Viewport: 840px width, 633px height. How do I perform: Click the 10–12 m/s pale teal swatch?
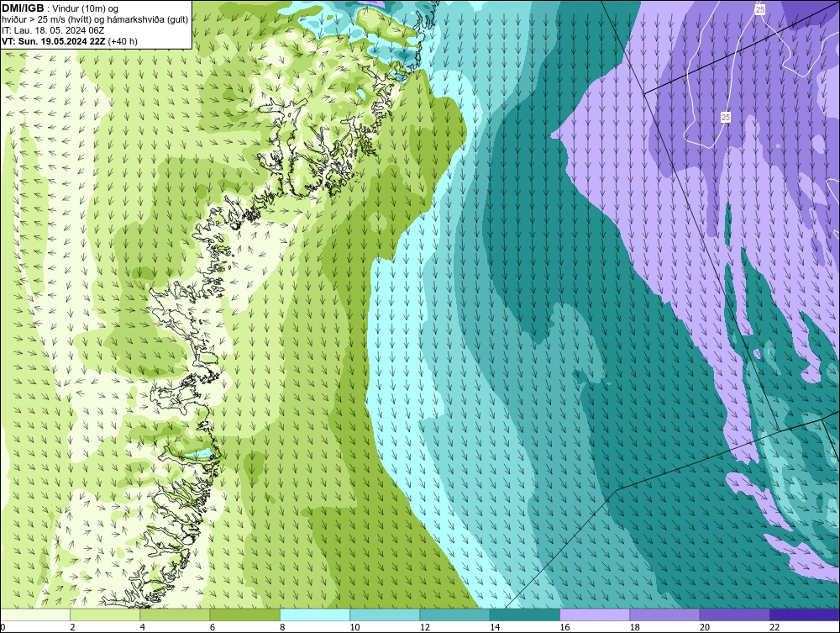[x=385, y=615]
